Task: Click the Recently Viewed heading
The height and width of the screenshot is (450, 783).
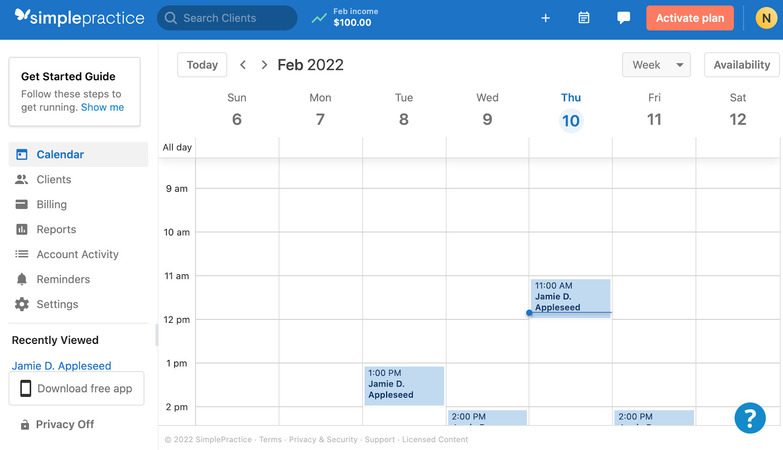Action: tap(55, 340)
